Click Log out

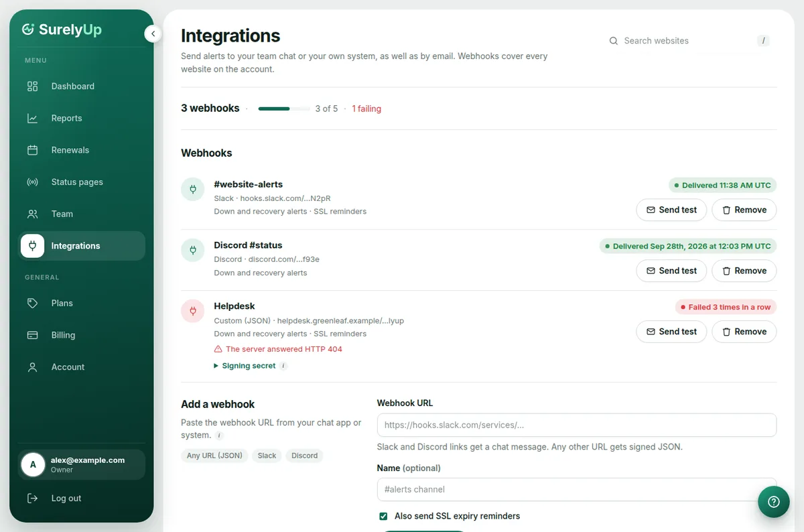click(82, 498)
